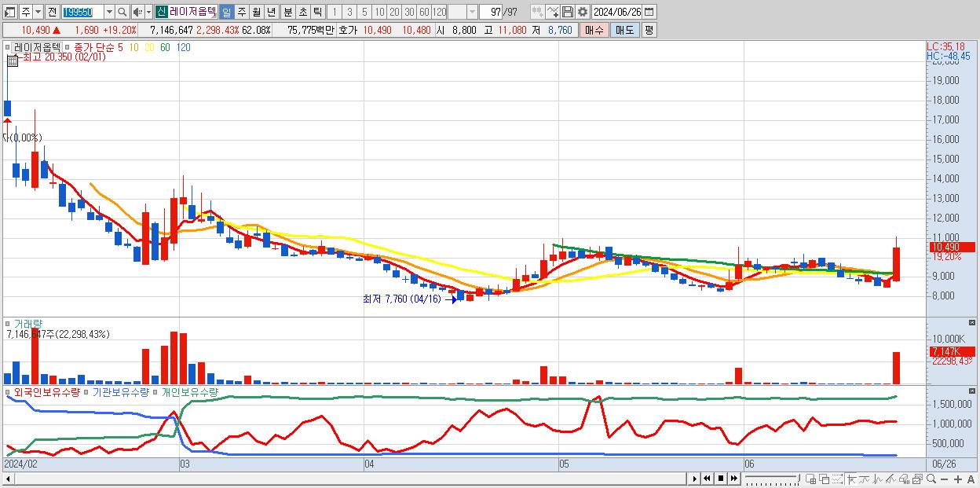Click the 종가 단순 moving average label
Viewport: 980px width, 488px height.
click(94, 47)
